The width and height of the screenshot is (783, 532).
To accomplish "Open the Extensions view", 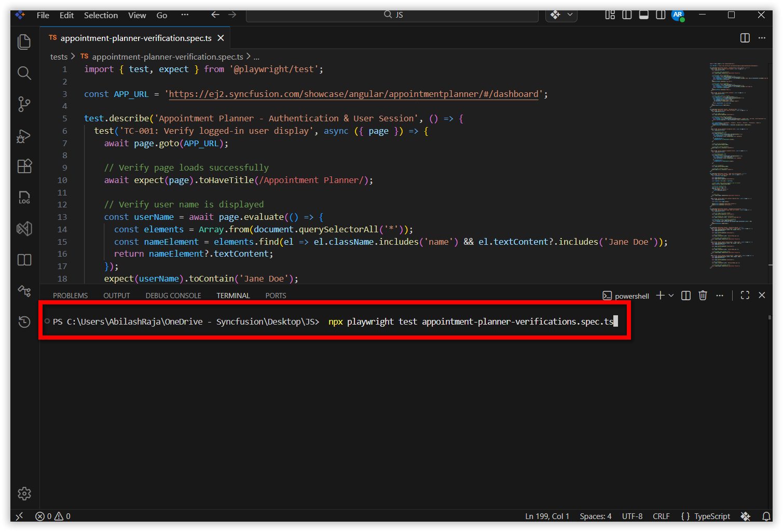I will 24,166.
